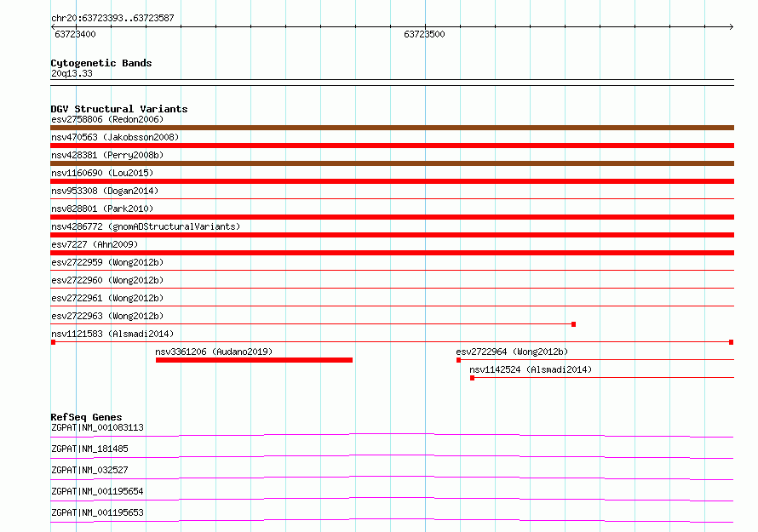Image resolution: width=758 pixels, height=532 pixels.
Task: Click the RefSeq Genes track heading
Action: 86,417
